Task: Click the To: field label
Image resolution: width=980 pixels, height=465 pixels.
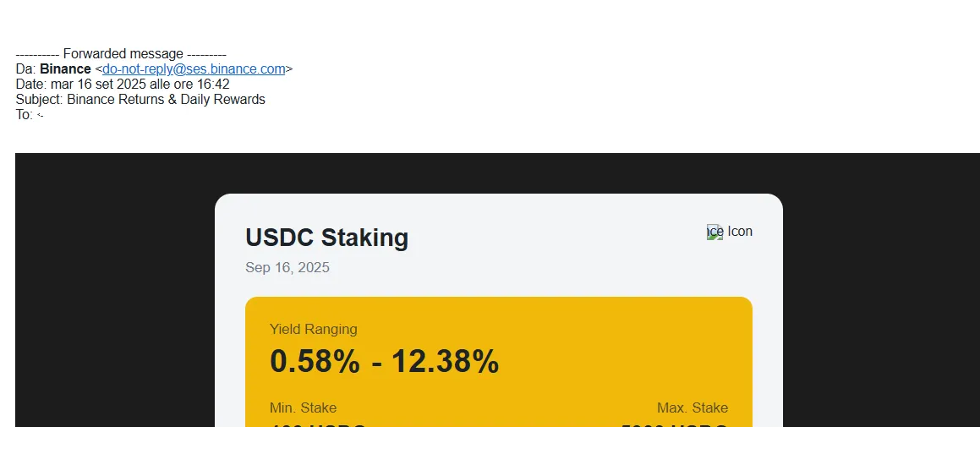Action: [24, 115]
